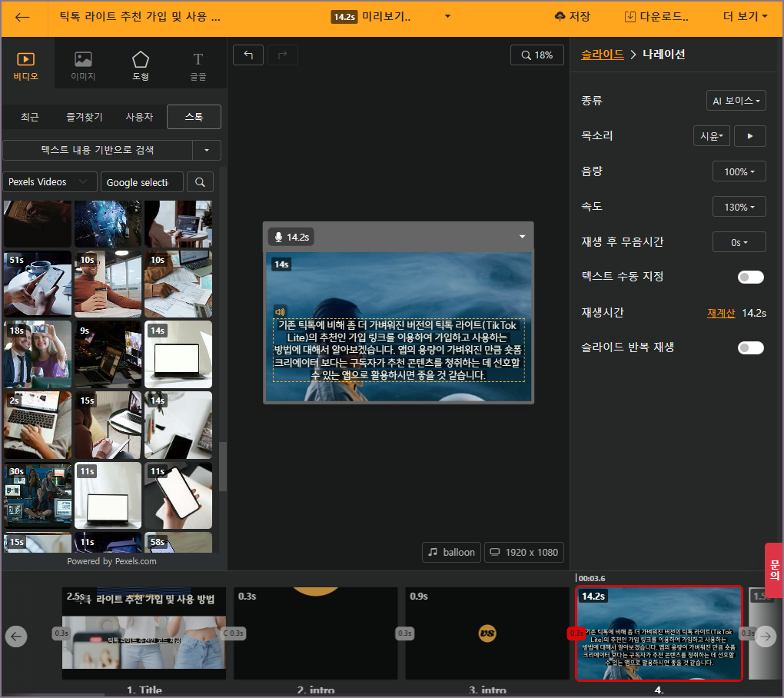Enable the 텍스트 수동 지정 toggle
This screenshot has width=784, height=698.
[x=750, y=277]
